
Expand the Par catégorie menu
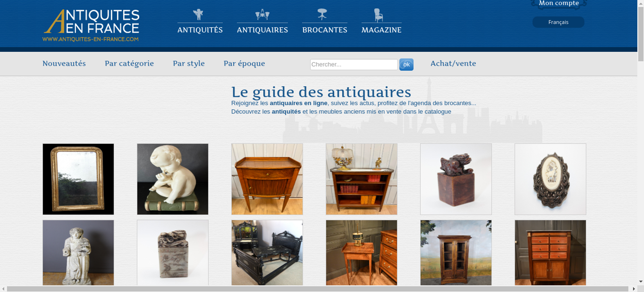point(129,63)
